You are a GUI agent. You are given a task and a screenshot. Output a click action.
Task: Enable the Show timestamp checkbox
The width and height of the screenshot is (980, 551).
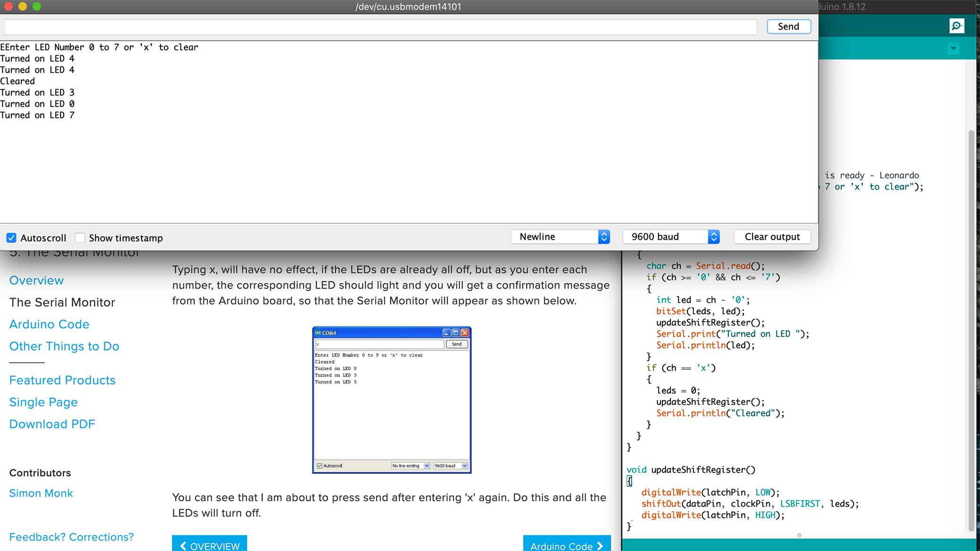[80, 238]
